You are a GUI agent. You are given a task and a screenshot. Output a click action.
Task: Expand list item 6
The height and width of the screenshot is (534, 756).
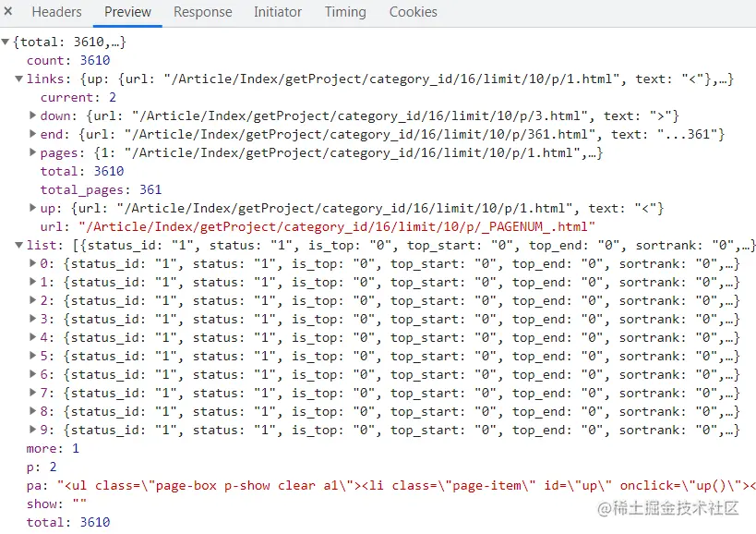33,374
